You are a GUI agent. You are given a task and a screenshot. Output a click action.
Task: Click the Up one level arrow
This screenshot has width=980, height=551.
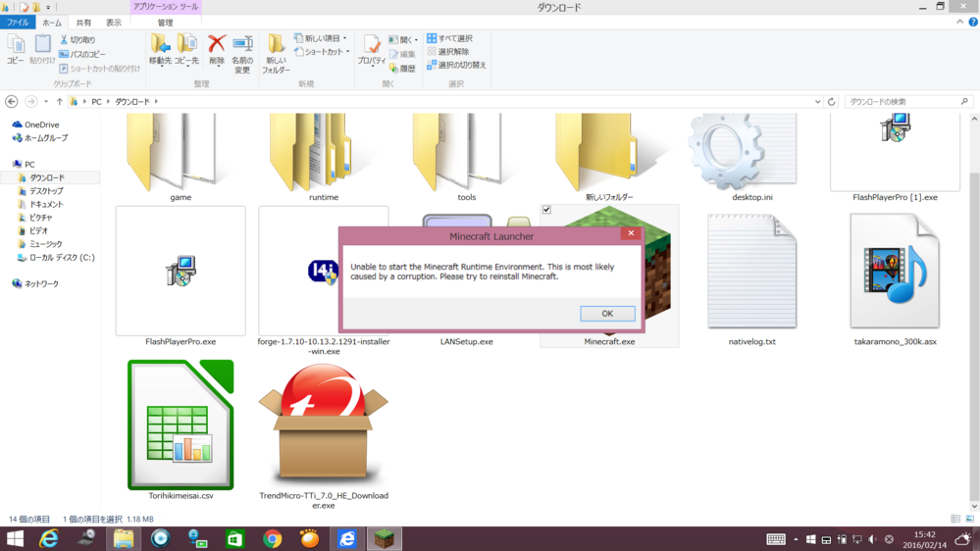point(60,101)
